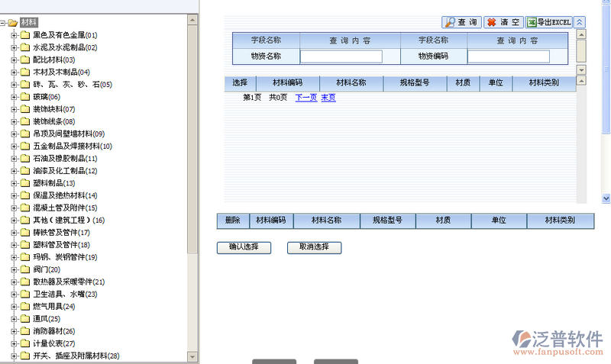Click folder icon of 散热器及采暖零件(21)
The image size is (611, 364).
coord(25,282)
